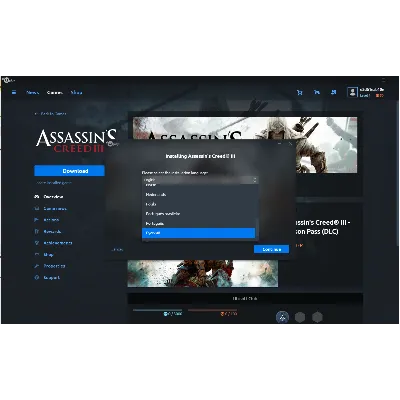Open the Shop section in the sidebar
400x400 pixels.
point(48,255)
